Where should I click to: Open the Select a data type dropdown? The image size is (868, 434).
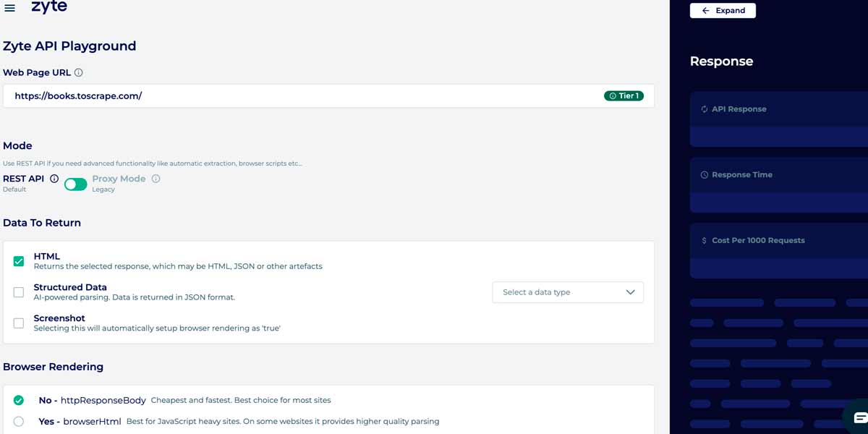click(567, 292)
